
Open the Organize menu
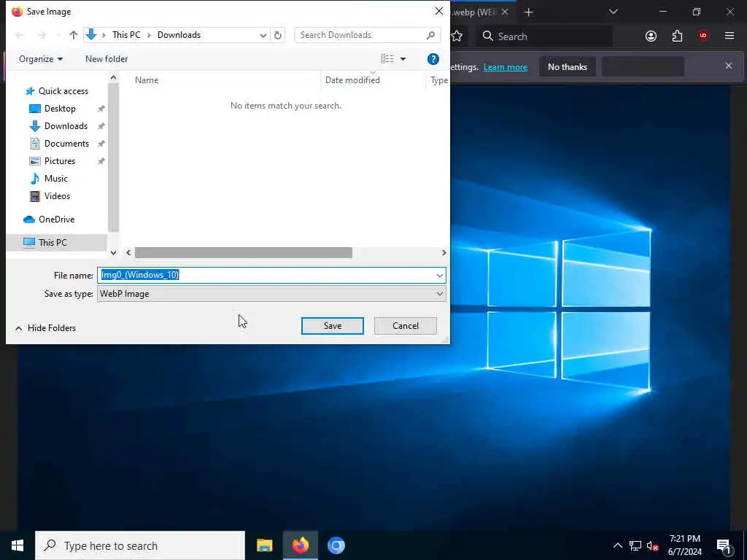coord(41,59)
